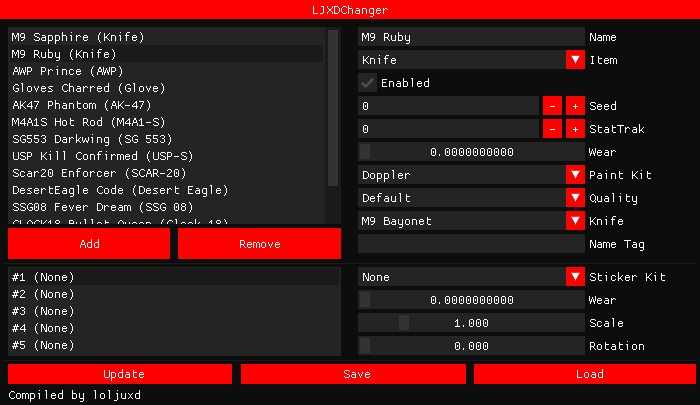The width and height of the screenshot is (700, 405).
Task: Select SG553 Darkwing (SG 553) entry
Action: click(x=166, y=139)
